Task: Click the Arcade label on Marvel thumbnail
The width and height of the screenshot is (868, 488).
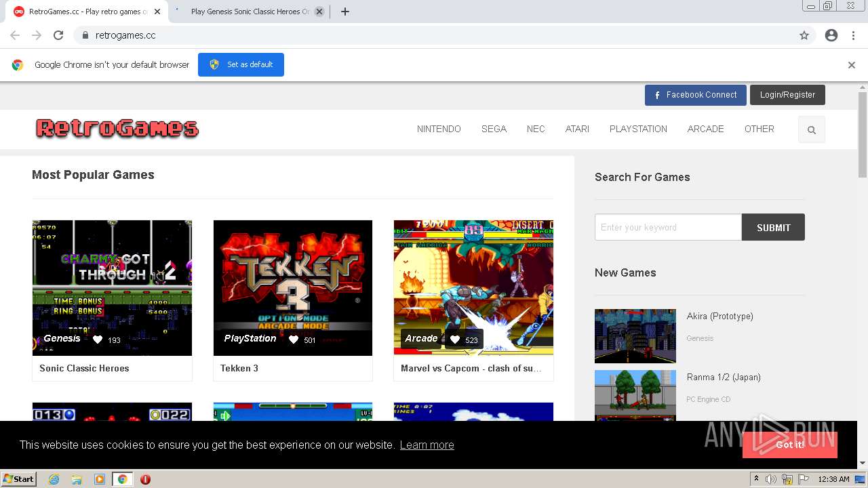Action: click(x=421, y=338)
